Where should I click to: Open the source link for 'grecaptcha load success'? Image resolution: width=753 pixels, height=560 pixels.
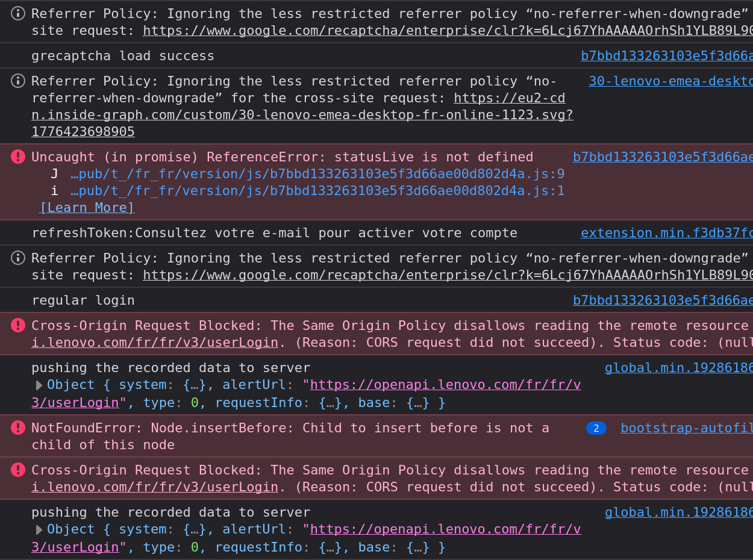pos(666,56)
